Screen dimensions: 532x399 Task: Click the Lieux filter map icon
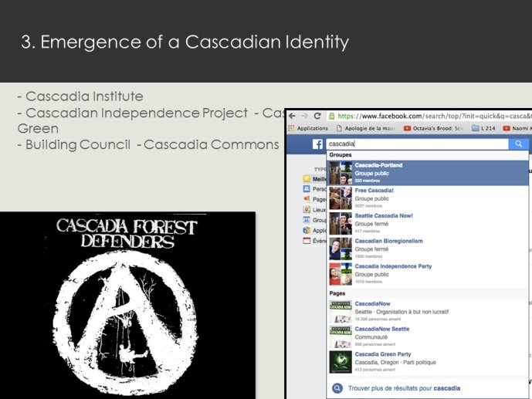click(307, 209)
